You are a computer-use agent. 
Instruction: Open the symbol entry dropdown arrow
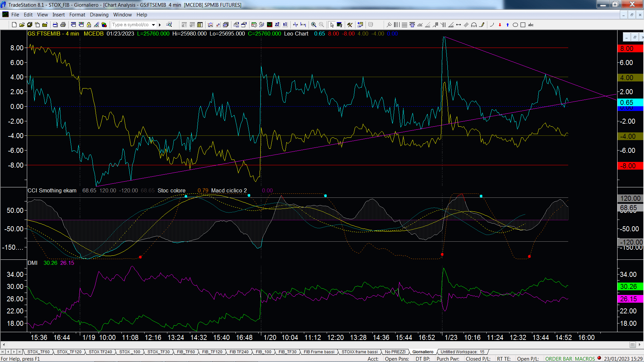pos(153,25)
